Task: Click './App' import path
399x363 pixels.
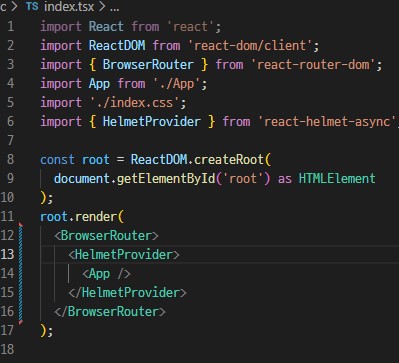Action: click(177, 84)
